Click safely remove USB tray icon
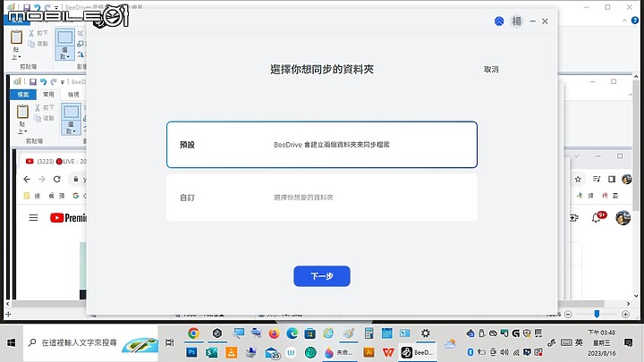The image size is (644, 362). pos(482,333)
